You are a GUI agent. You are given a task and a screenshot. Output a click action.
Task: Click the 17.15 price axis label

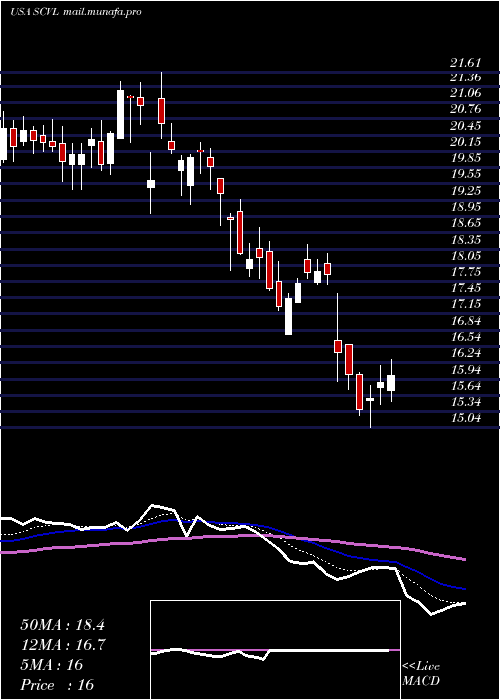point(465,304)
